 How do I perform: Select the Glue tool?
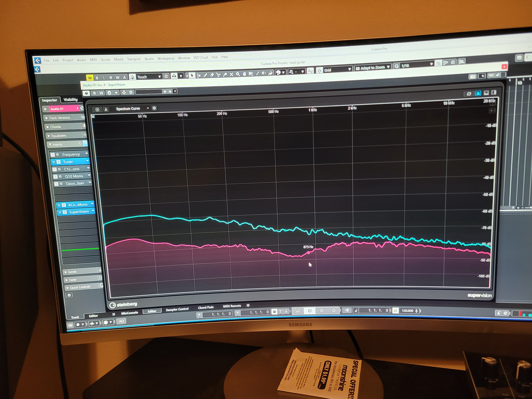[225, 75]
